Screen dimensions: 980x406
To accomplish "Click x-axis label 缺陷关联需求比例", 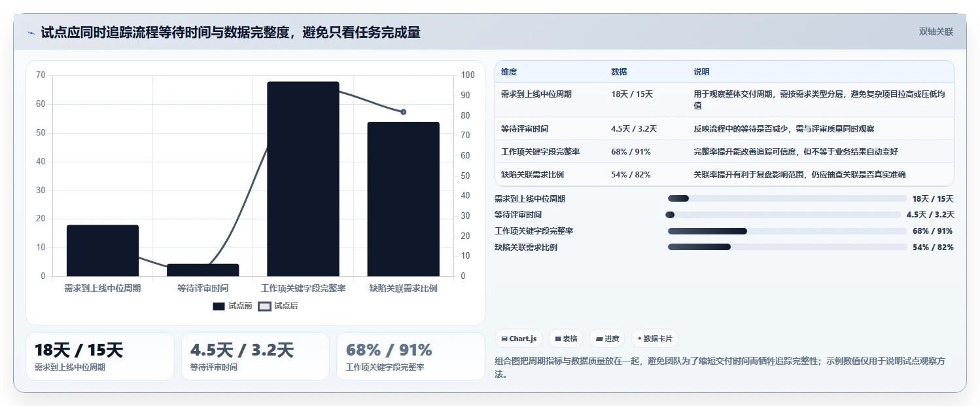I will [403, 288].
